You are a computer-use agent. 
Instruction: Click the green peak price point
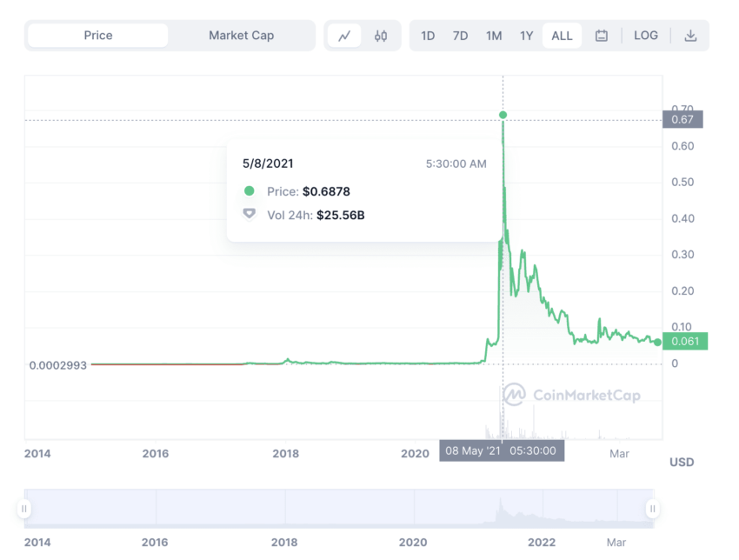tap(503, 115)
